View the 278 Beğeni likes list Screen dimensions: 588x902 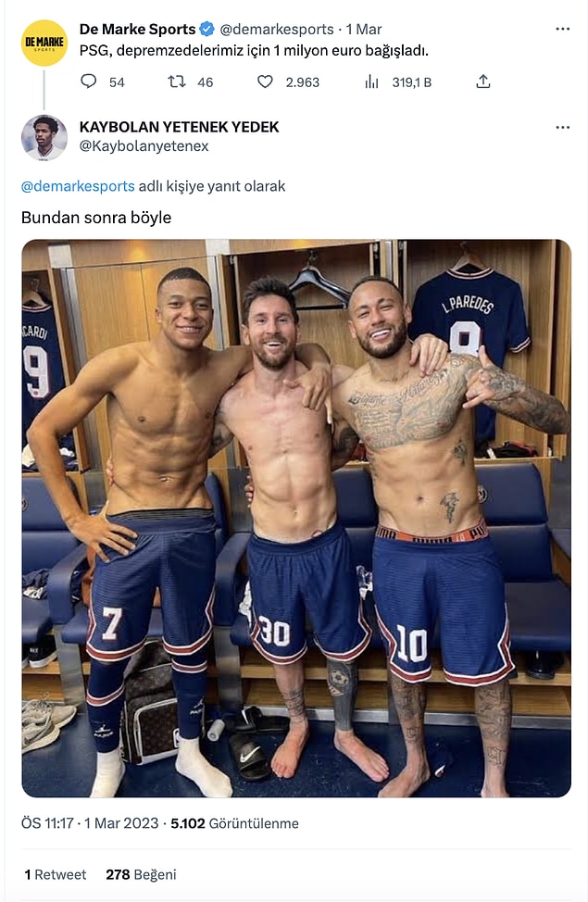point(141,874)
